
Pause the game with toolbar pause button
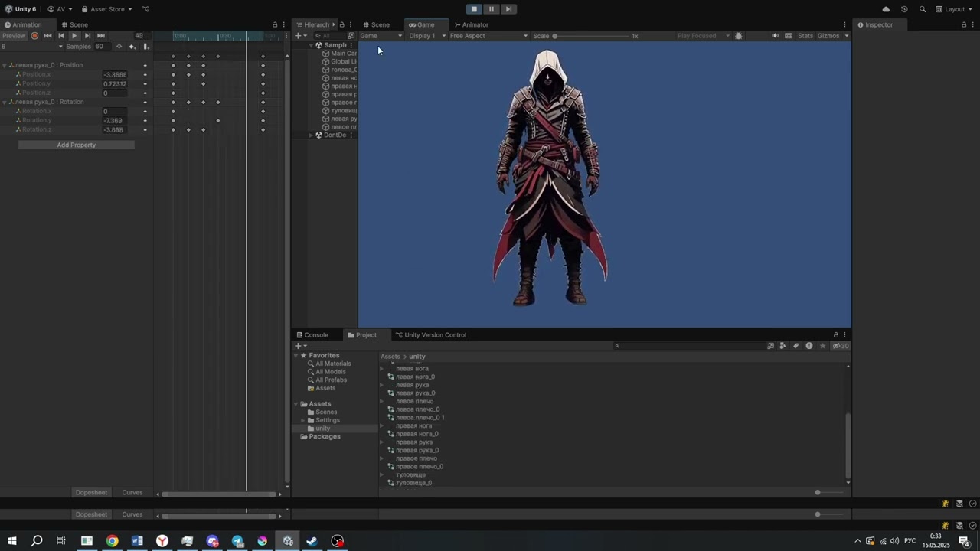(491, 9)
